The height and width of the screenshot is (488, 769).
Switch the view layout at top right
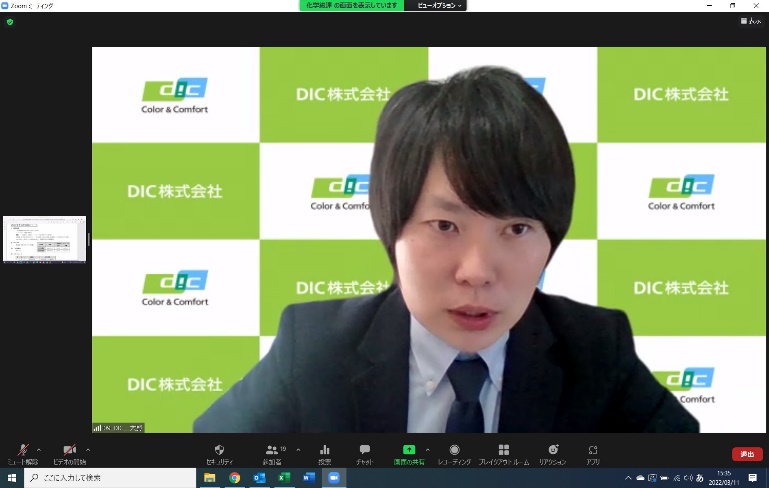(751, 21)
